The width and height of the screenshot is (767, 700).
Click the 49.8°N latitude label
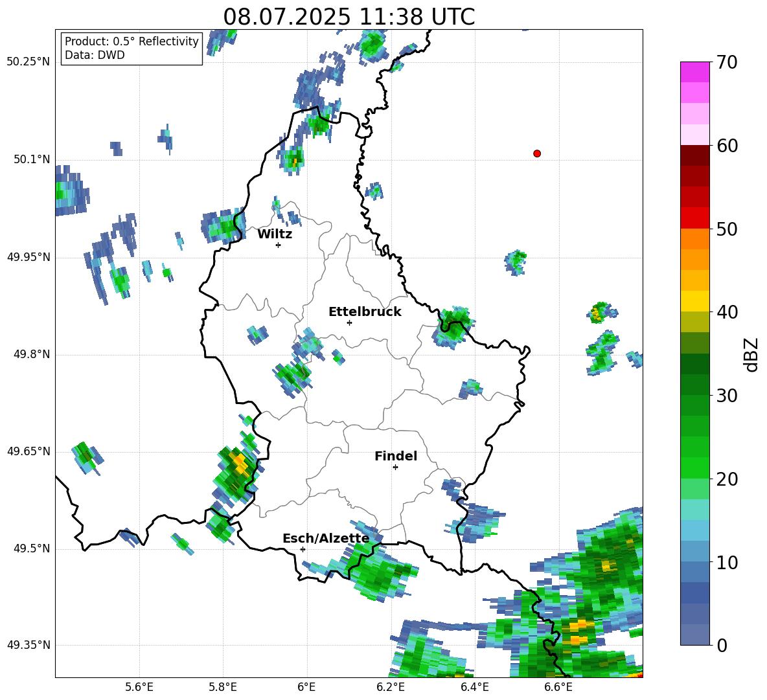[32, 354]
